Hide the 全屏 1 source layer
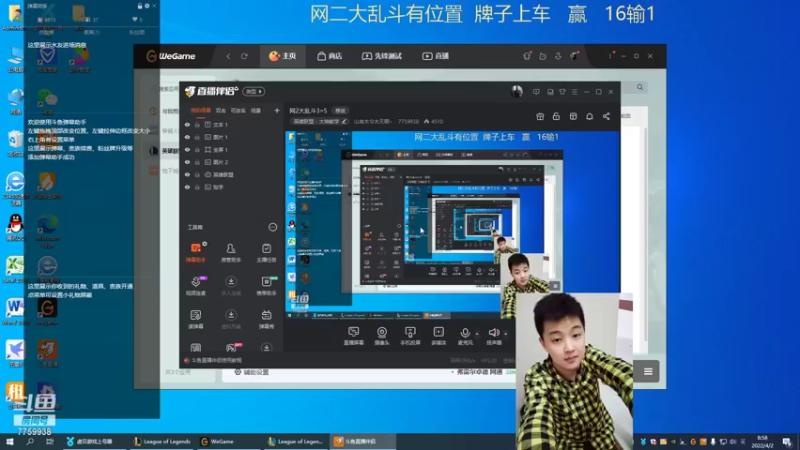The width and height of the screenshot is (800, 450). (x=187, y=149)
